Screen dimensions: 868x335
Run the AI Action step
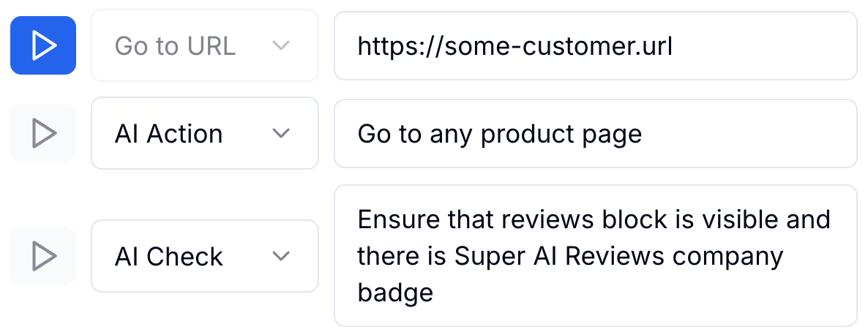(43, 133)
